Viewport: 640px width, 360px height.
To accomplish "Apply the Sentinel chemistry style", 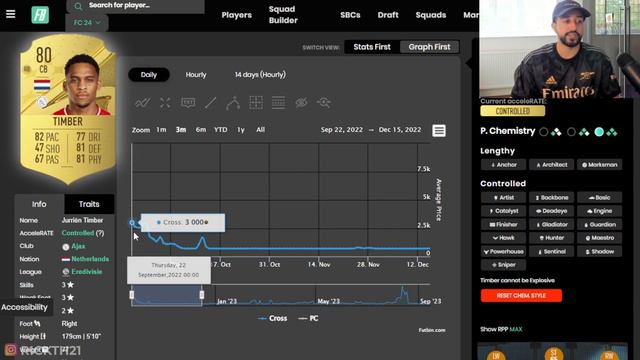I will (551, 251).
